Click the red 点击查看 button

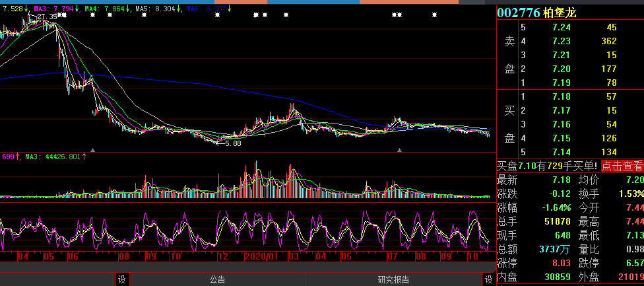[x=622, y=166]
